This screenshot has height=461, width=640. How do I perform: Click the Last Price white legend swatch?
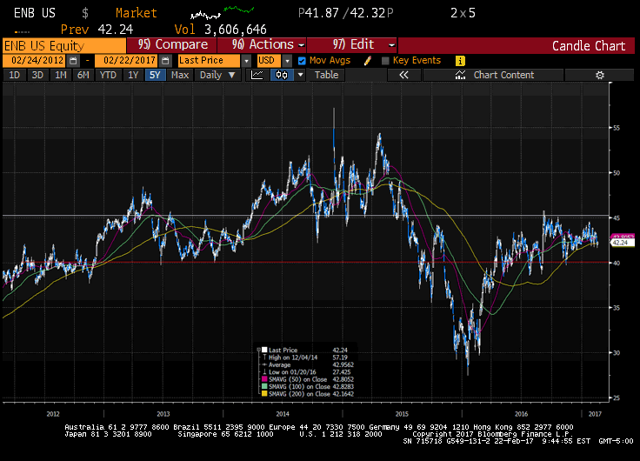[264, 350]
